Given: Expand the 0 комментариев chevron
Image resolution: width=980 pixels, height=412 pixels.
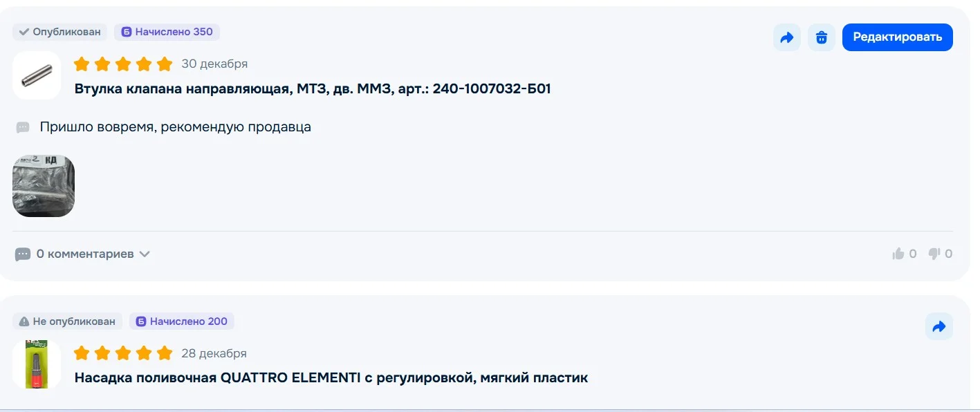Looking at the screenshot, I should coord(145,254).
